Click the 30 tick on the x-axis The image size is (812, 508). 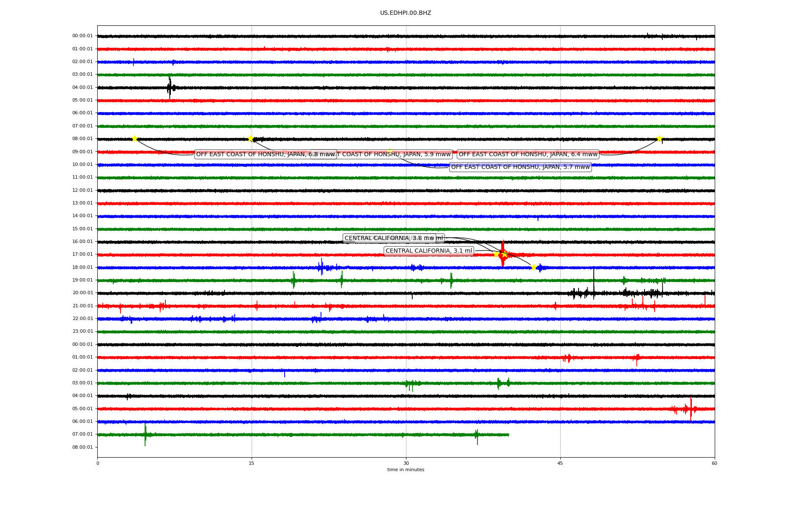click(406, 463)
